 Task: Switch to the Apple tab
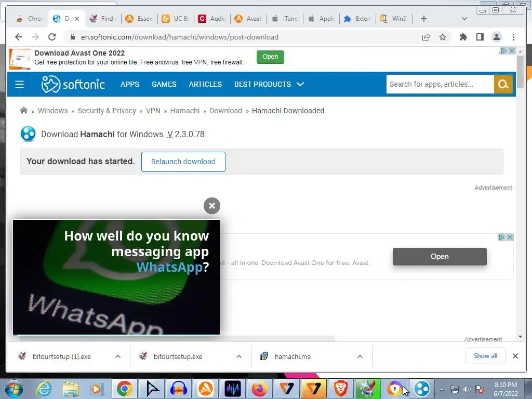[322, 19]
